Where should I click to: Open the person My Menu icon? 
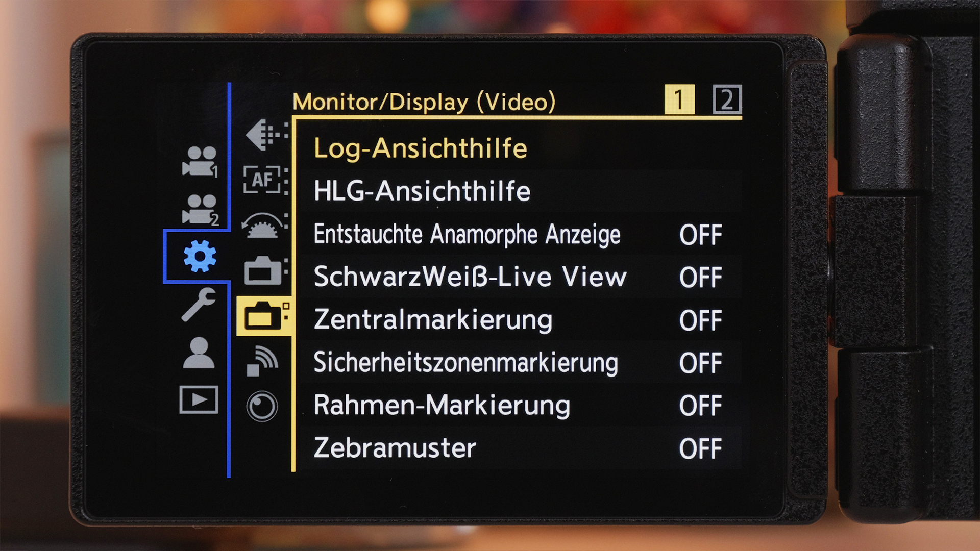click(x=199, y=353)
